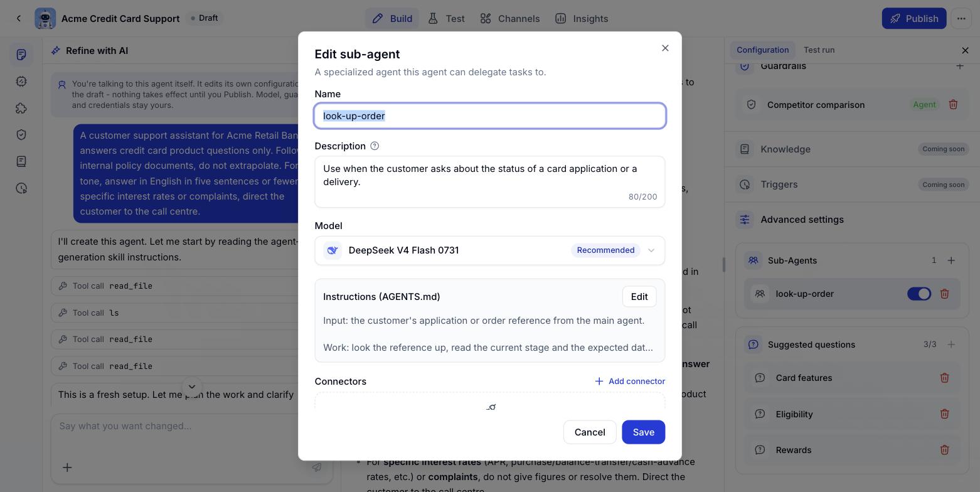Send the chat message arrow
Viewport: 980px width, 492px height.
(x=317, y=468)
